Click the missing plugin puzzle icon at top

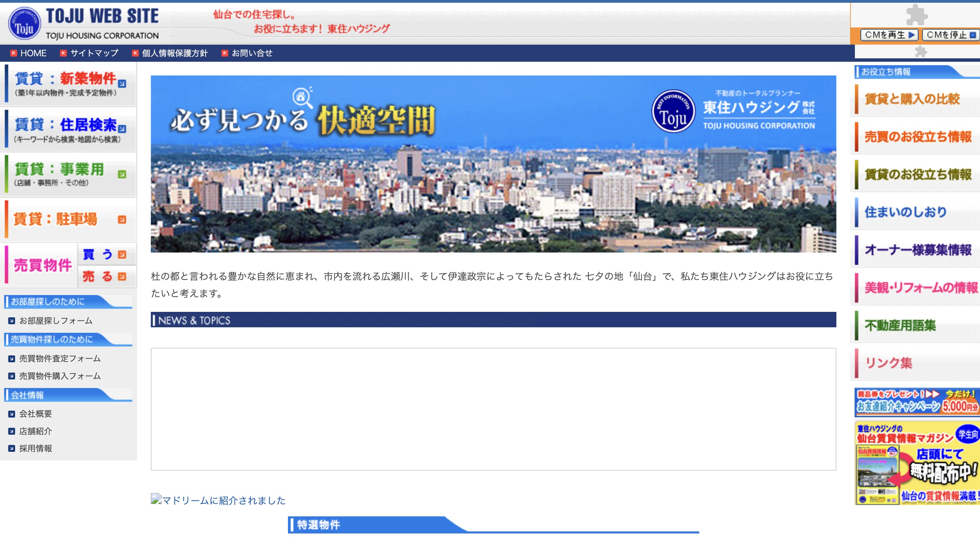pyautogui.click(x=917, y=14)
